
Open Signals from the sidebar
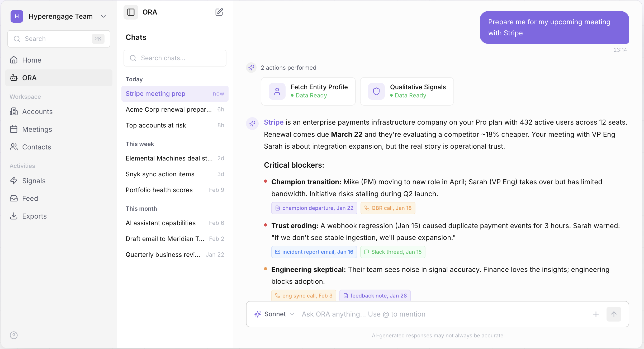click(34, 181)
